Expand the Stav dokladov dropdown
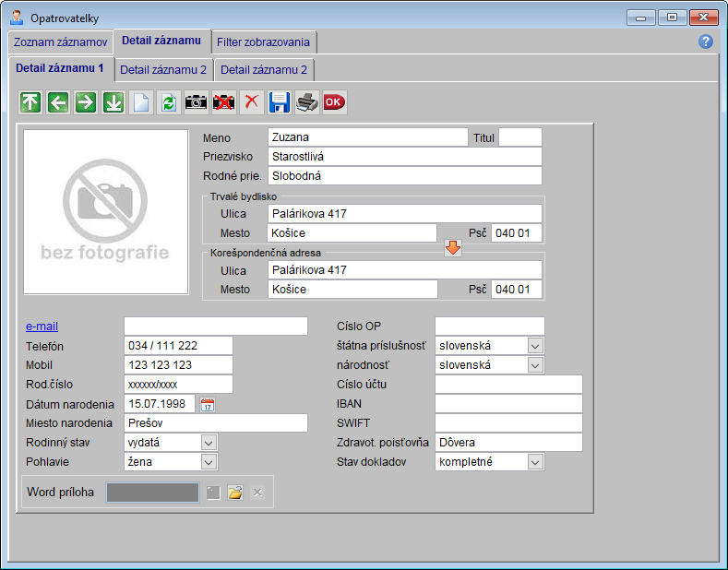The height and width of the screenshot is (570, 728). point(535,462)
